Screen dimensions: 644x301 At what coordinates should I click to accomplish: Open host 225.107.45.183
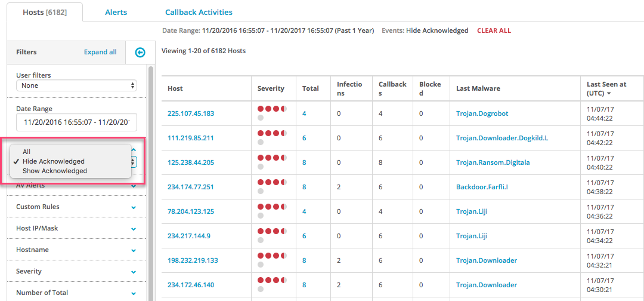click(x=191, y=113)
